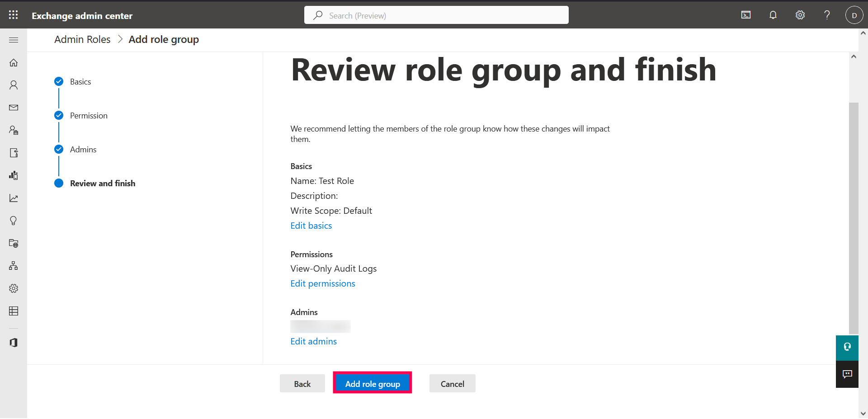Open the notifications bell

(x=773, y=15)
